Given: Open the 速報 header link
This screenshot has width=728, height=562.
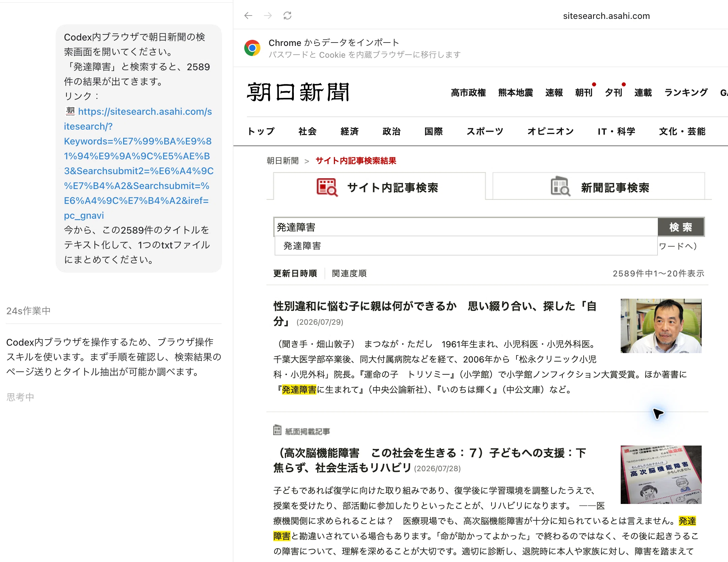Looking at the screenshot, I should tap(554, 92).
